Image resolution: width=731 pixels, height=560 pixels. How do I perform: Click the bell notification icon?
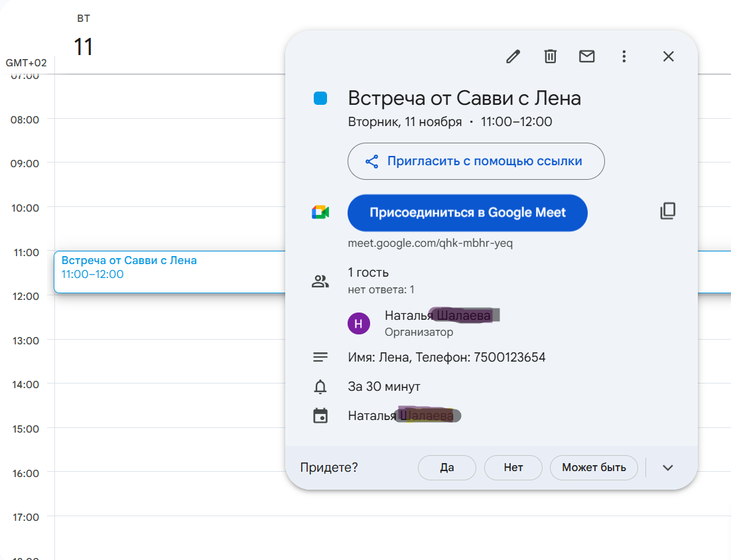[320, 387]
